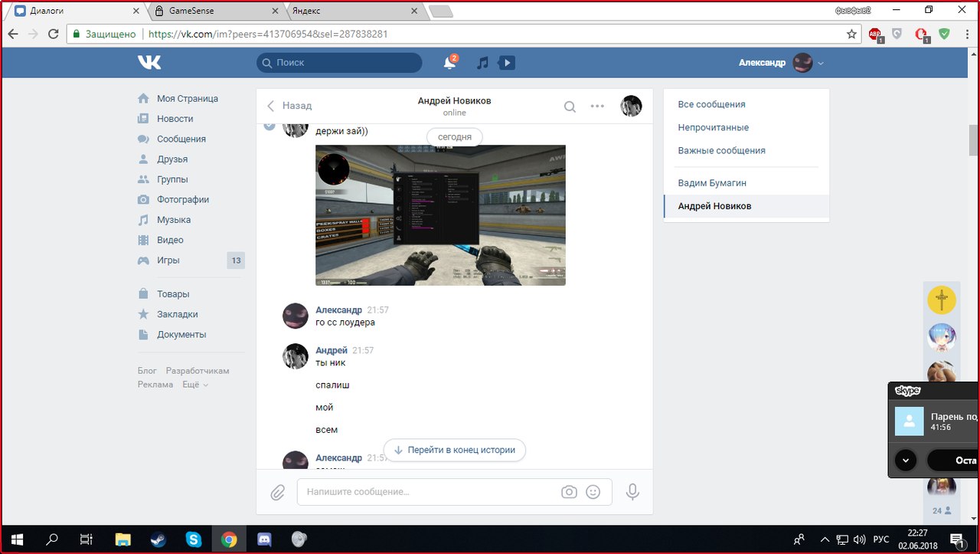980x554 pixels.
Task: Click the VK logo in header
Action: tap(149, 63)
